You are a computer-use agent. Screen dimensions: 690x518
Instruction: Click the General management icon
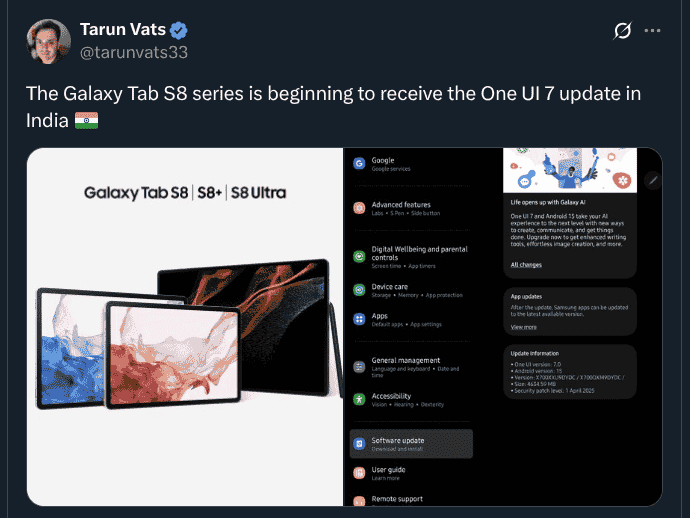coord(359,367)
